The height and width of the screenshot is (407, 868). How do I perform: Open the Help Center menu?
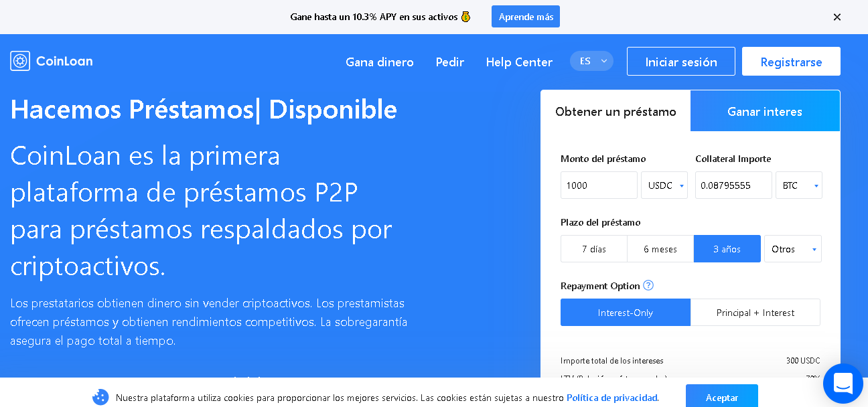tap(519, 62)
